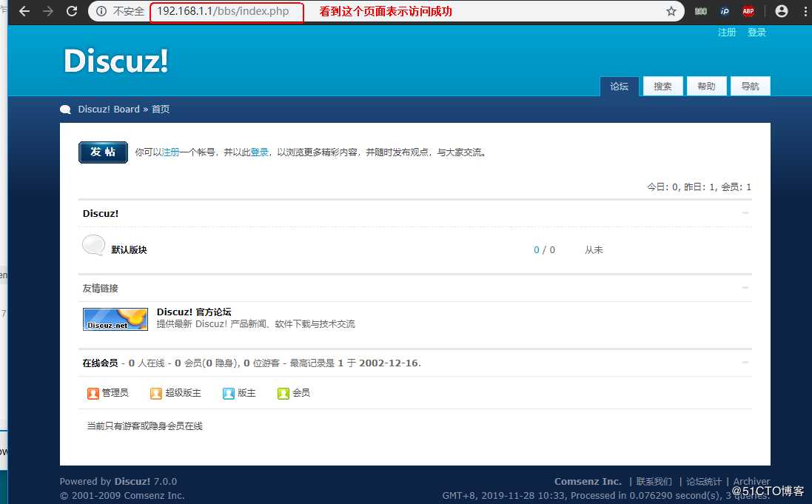Click the gray extension icon next to the star
This screenshot has height=504, width=812.
(701, 11)
